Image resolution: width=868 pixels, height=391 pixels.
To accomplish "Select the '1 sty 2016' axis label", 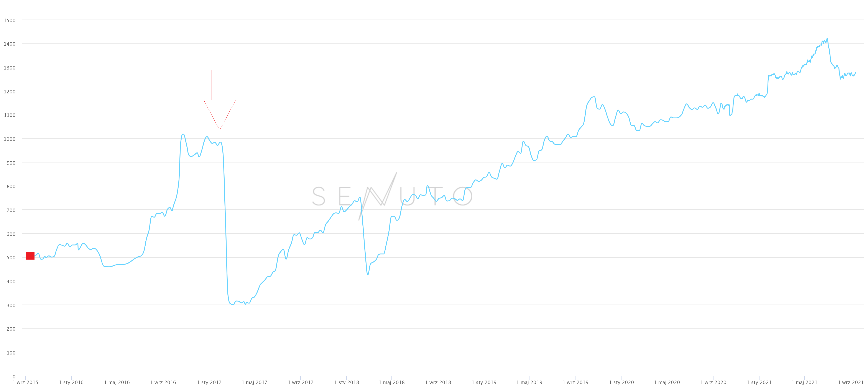I will pyautogui.click(x=71, y=382).
